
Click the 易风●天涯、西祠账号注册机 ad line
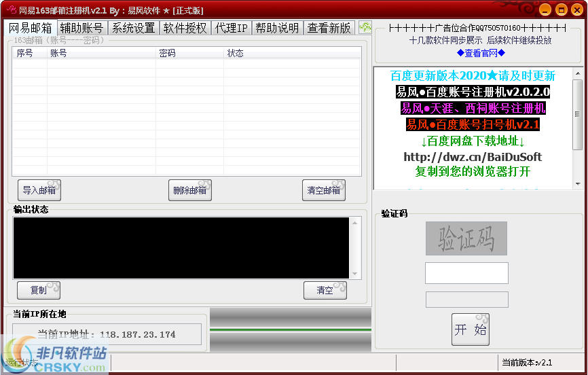click(473, 109)
